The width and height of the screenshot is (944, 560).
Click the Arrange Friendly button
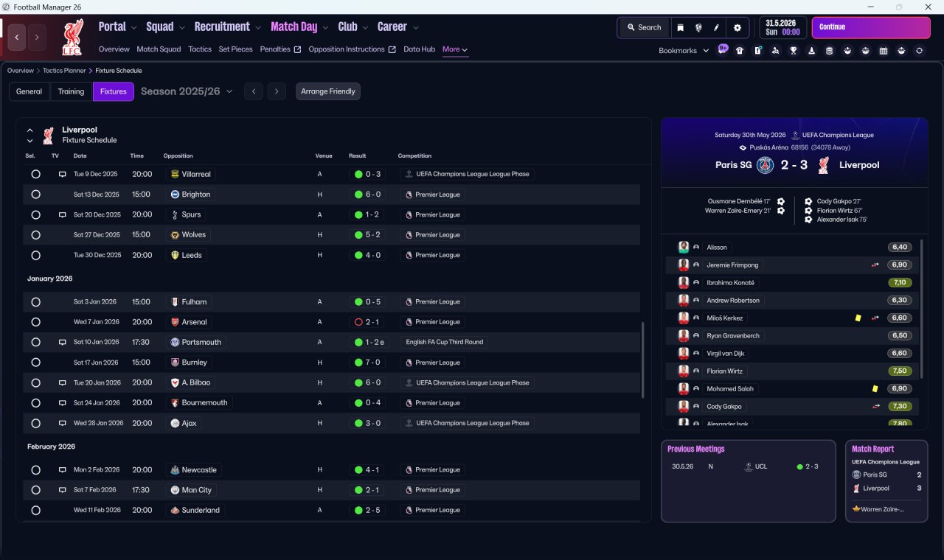click(x=328, y=91)
